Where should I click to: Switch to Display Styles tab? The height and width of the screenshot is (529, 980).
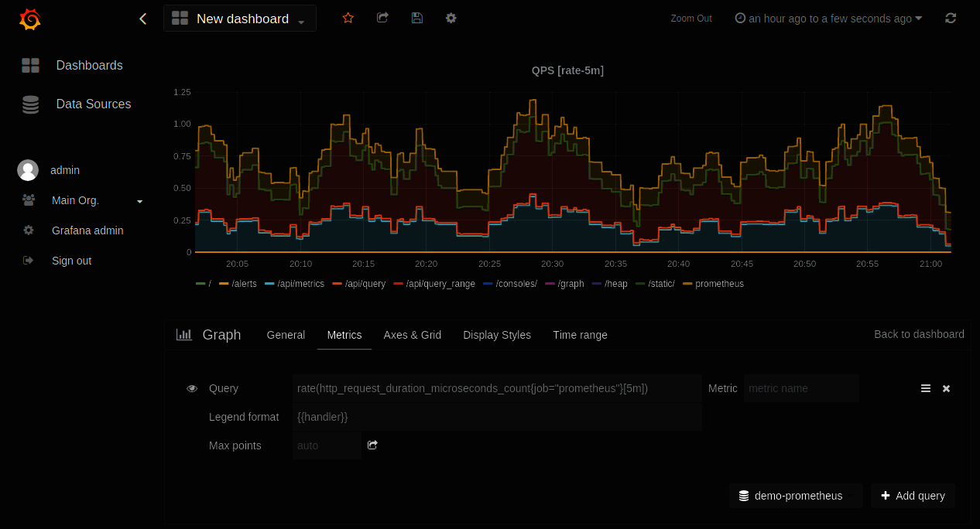497,335
